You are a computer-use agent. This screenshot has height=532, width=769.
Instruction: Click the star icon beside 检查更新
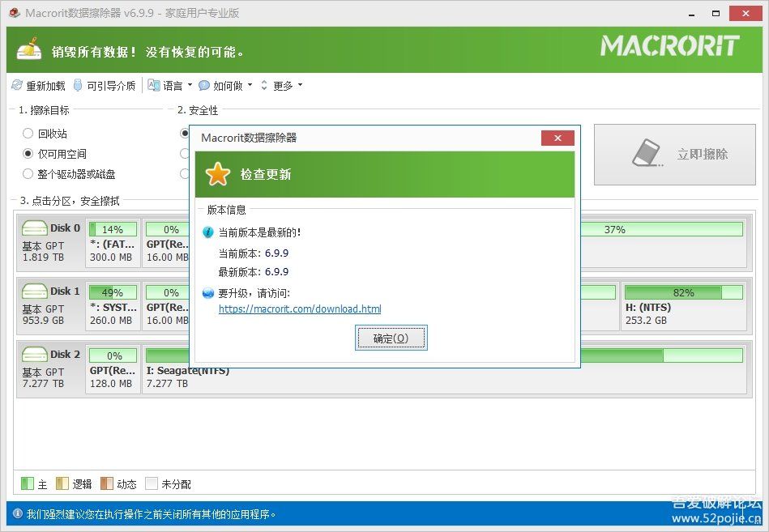point(217,174)
